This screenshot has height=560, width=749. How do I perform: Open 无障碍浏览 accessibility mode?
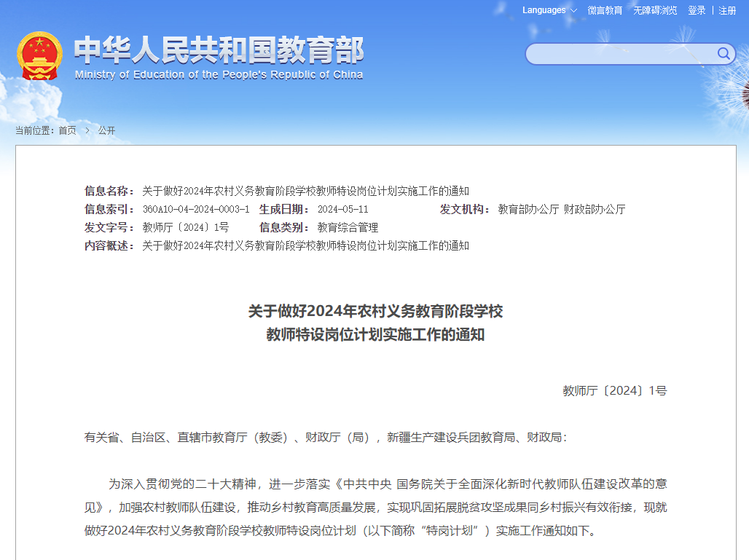click(655, 10)
